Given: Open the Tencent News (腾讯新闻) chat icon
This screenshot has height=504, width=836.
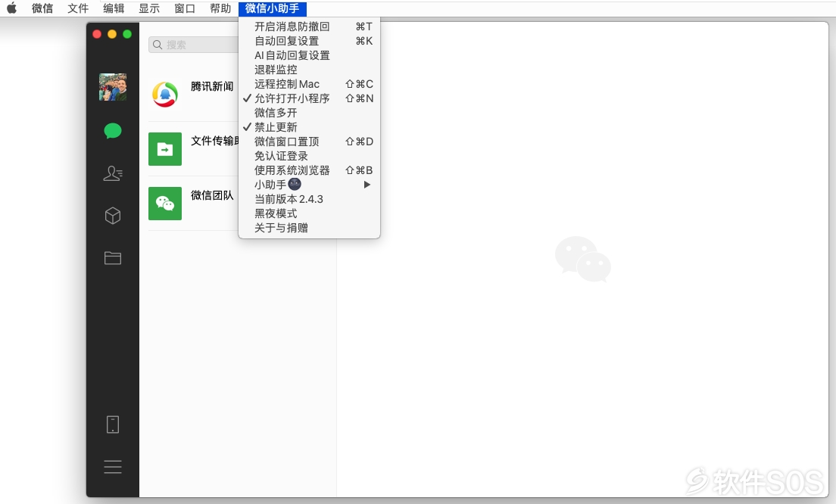Looking at the screenshot, I should pos(165,95).
